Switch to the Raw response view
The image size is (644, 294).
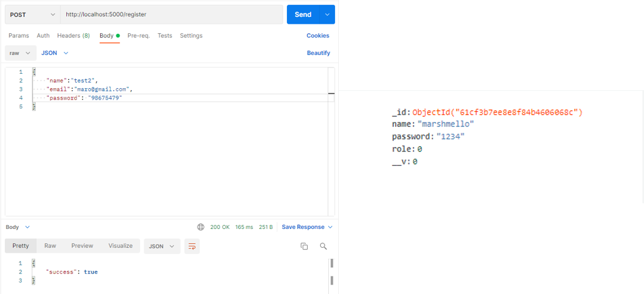pyautogui.click(x=50, y=246)
